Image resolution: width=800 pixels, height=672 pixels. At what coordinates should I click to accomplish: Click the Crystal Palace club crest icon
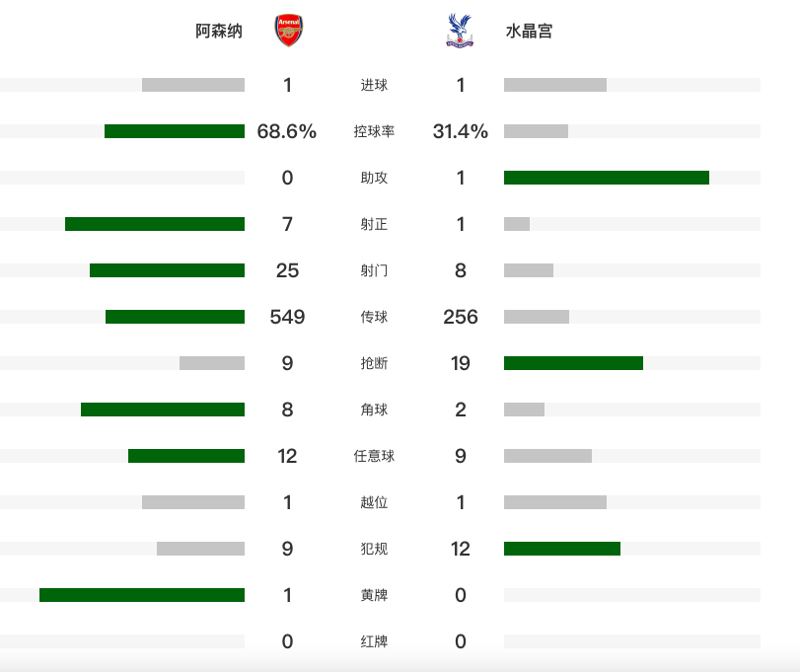pyautogui.click(x=460, y=32)
